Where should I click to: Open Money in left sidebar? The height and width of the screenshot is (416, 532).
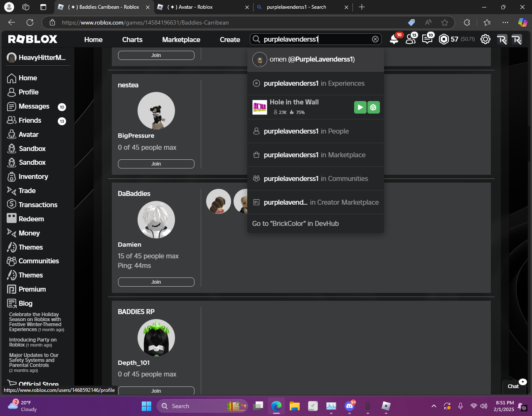tap(24, 233)
